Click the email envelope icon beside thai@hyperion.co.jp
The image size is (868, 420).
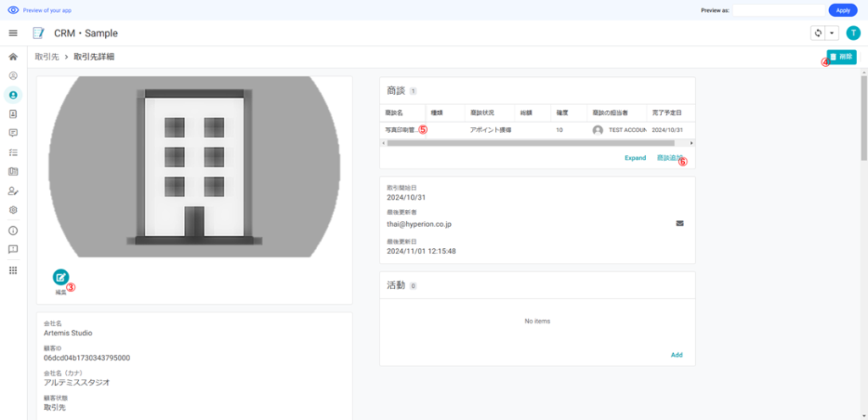(680, 224)
